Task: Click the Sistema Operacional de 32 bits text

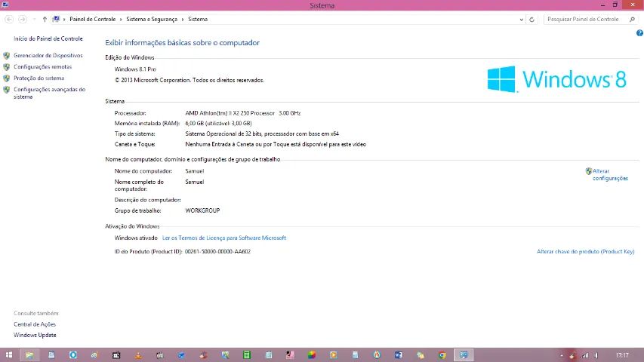Action: click(x=262, y=133)
